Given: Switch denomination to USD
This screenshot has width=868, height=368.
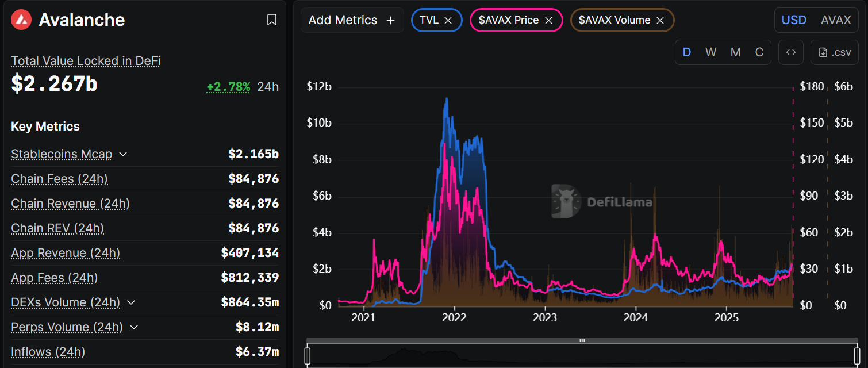Looking at the screenshot, I should coord(794,20).
